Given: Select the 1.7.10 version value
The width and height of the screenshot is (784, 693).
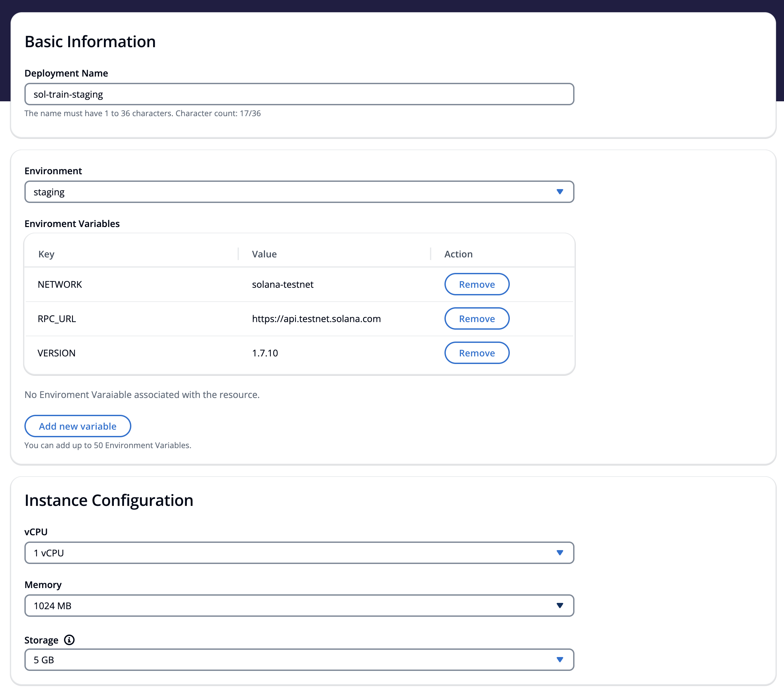Looking at the screenshot, I should point(265,353).
